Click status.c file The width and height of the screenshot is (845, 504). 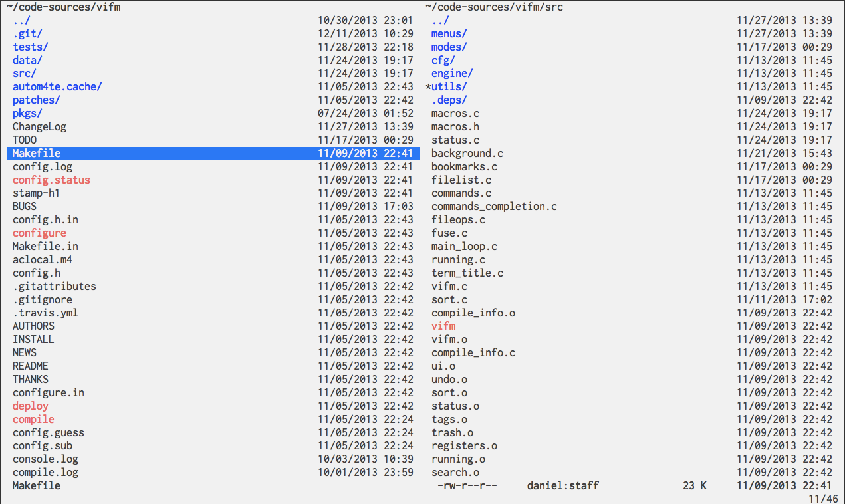click(455, 140)
